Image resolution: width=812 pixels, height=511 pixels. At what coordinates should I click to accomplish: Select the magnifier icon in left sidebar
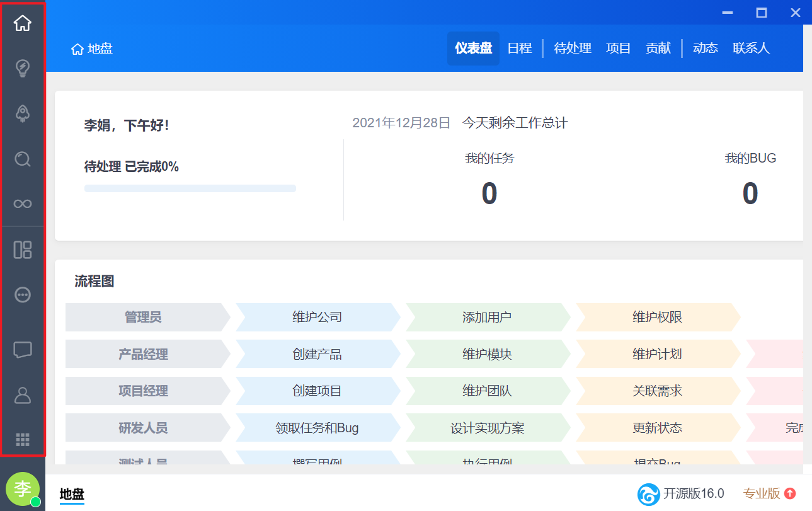point(23,159)
